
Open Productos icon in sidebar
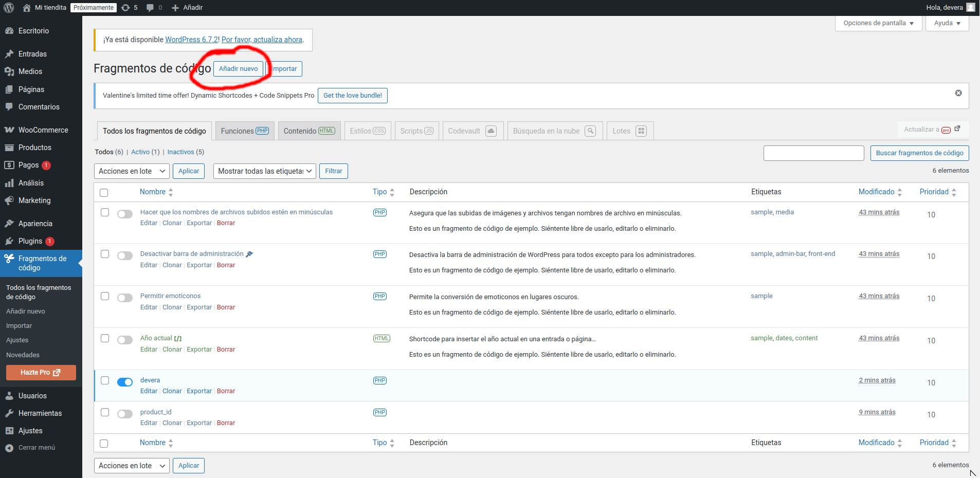9,148
